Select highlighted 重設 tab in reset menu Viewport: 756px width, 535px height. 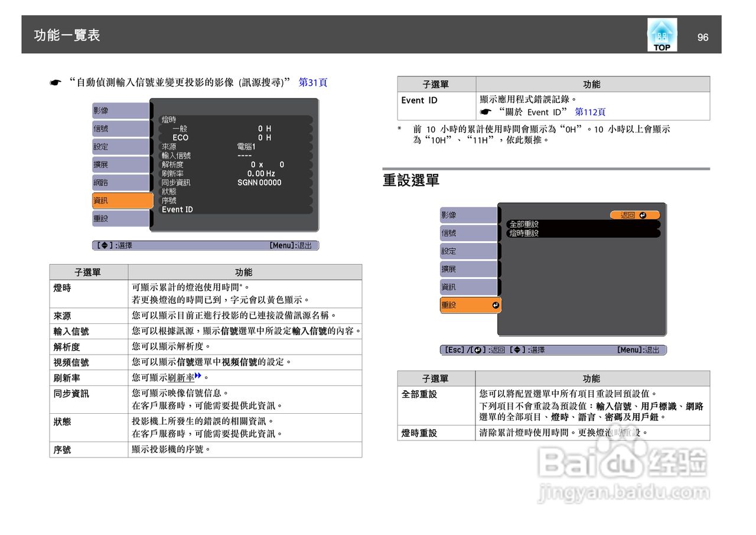(470, 305)
